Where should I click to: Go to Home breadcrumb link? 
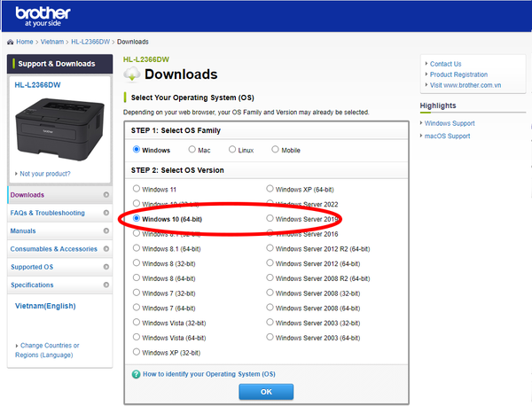tap(25, 42)
